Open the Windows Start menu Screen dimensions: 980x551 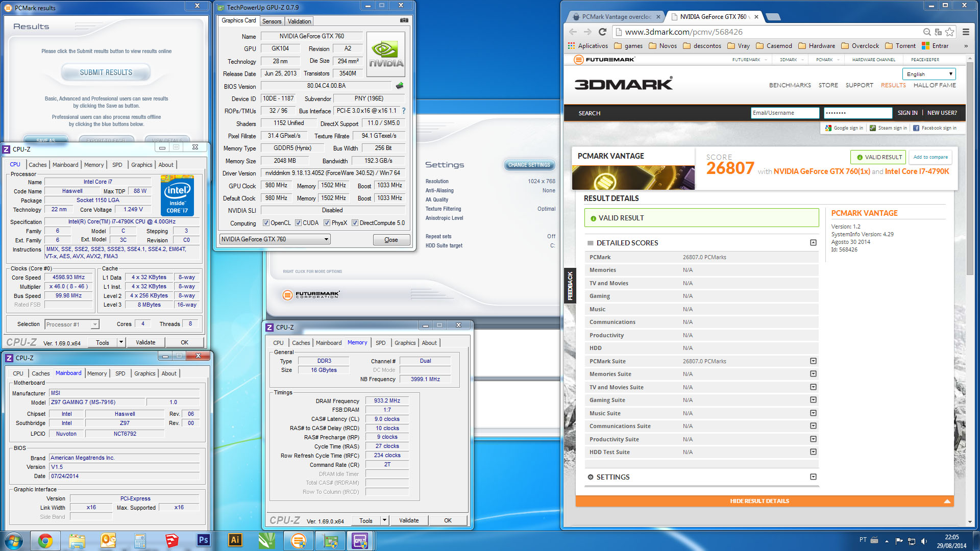14,541
